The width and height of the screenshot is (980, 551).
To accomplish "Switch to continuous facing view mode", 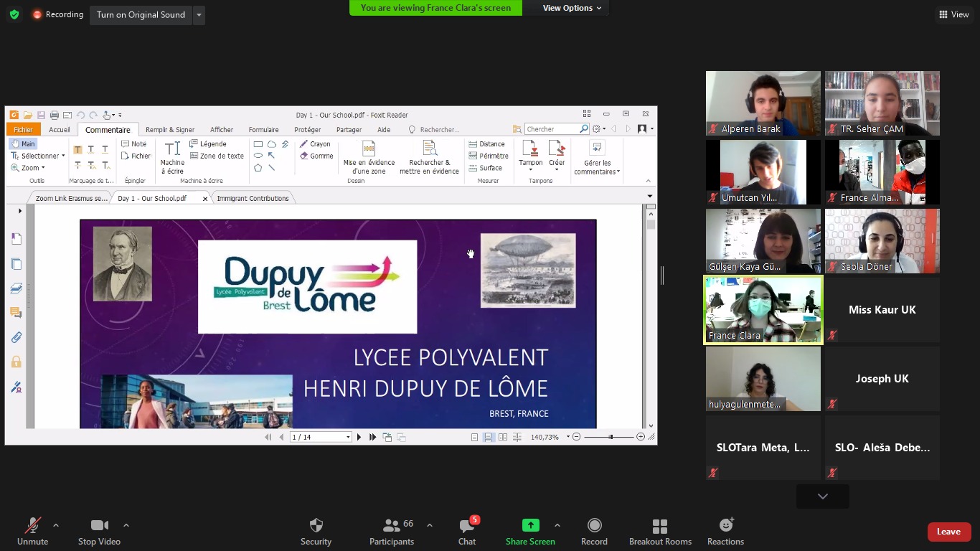I will tap(517, 437).
